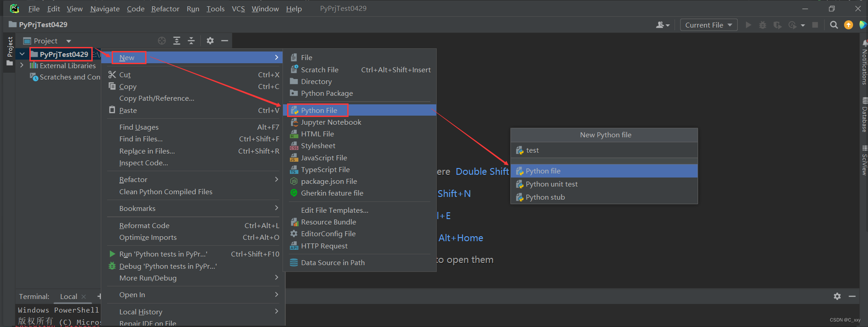Viewport: 868px width, 327px height.
Task: Choose Reformat Code
Action: [x=194, y=226]
